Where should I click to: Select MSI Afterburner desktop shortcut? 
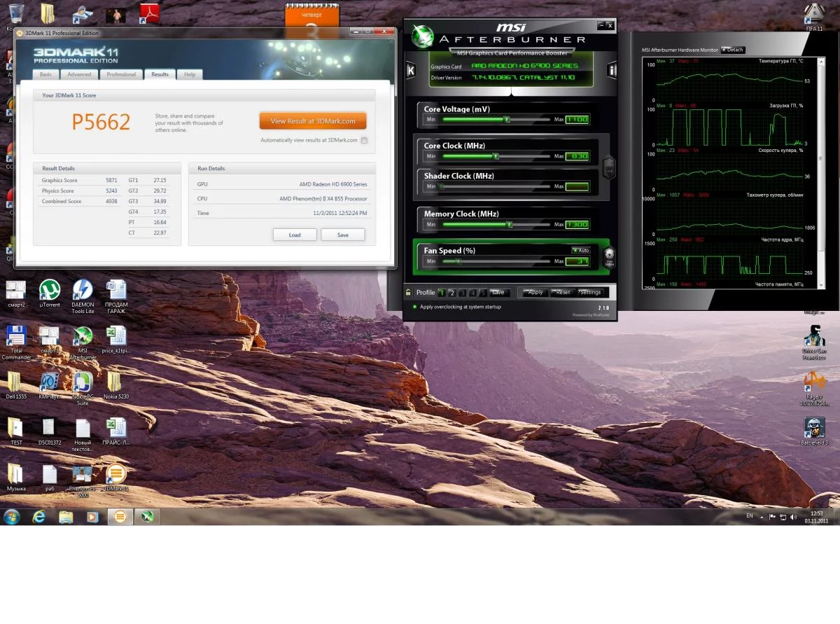83,343
